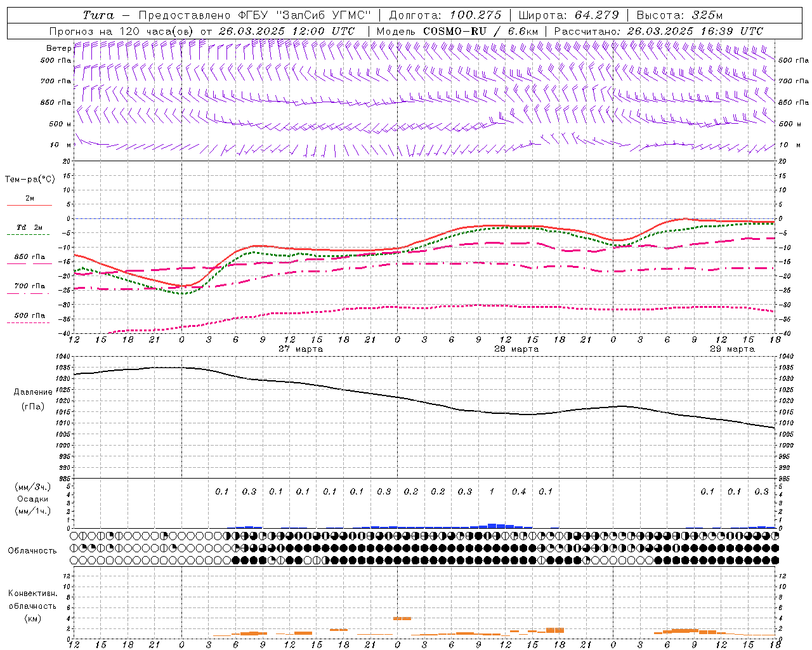Click the "Прогноз на 120 часа(ов)" forecast text
Image resolution: width=812 pixels, height=650 pixels.
coord(122,31)
